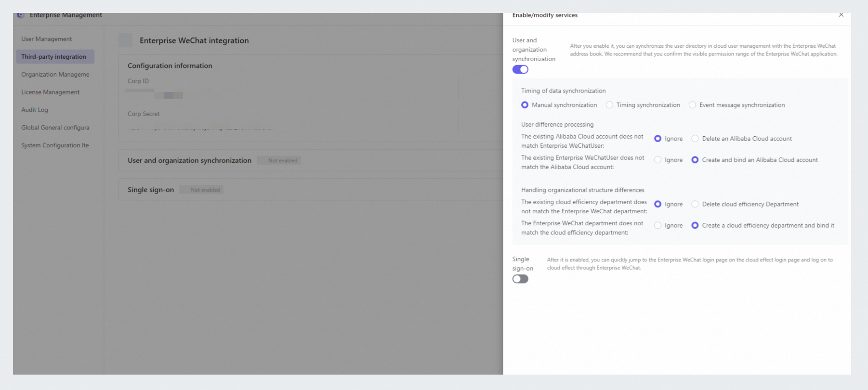The height and width of the screenshot is (390, 868).
Task: Open Organization Management in sidebar
Action: 55,75
